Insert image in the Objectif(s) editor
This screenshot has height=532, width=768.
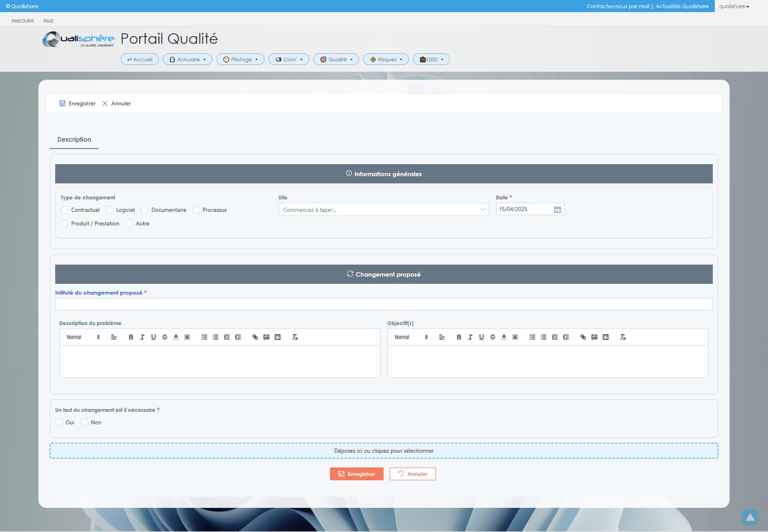click(x=594, y=337)
